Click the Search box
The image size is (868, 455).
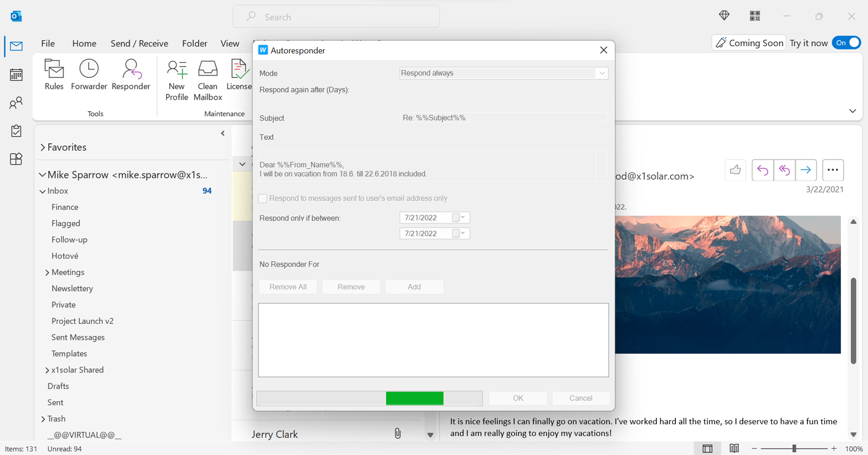point(336,17)
